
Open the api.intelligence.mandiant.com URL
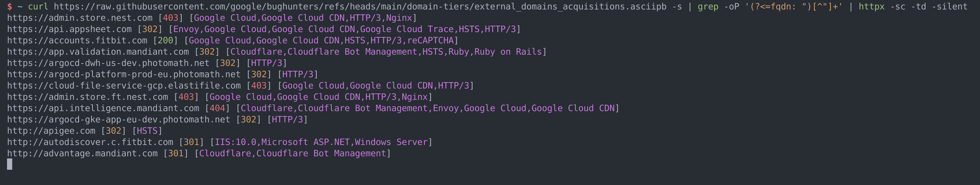(103, 108)
